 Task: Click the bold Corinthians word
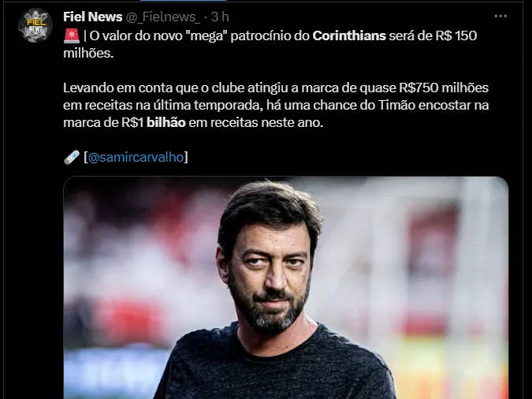349,35
